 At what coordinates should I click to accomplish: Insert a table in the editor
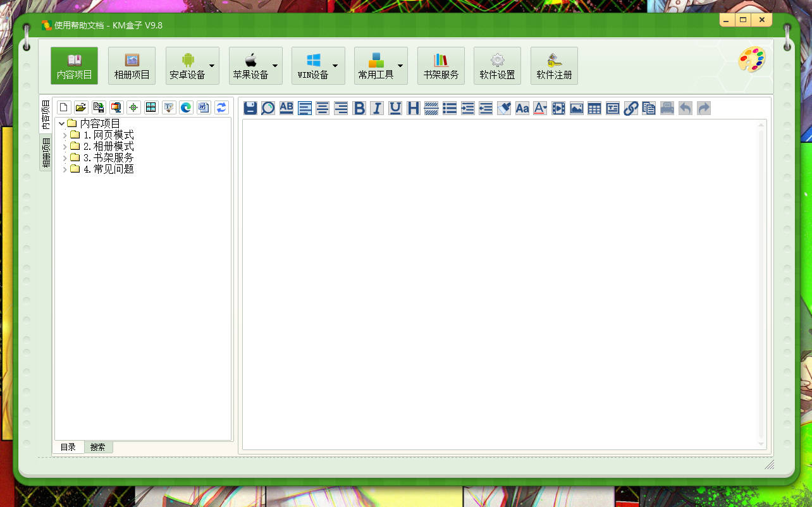point(594,108)
